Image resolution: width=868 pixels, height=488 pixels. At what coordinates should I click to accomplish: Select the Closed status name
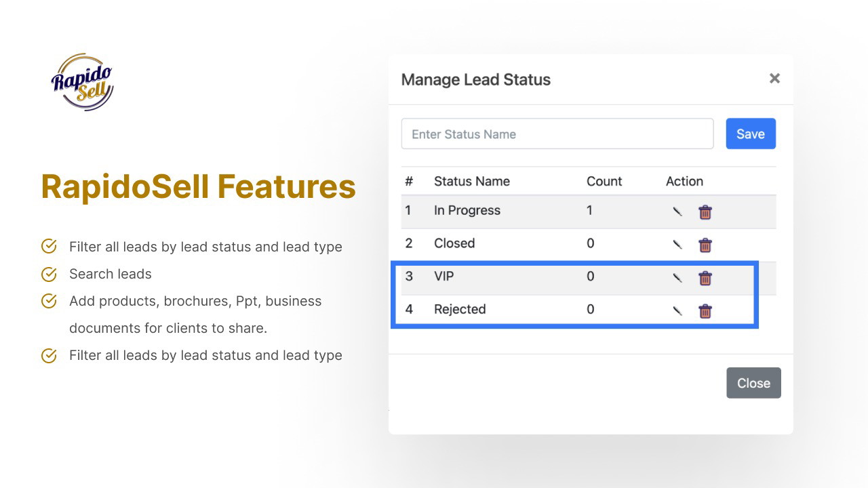tap(454, 243)
